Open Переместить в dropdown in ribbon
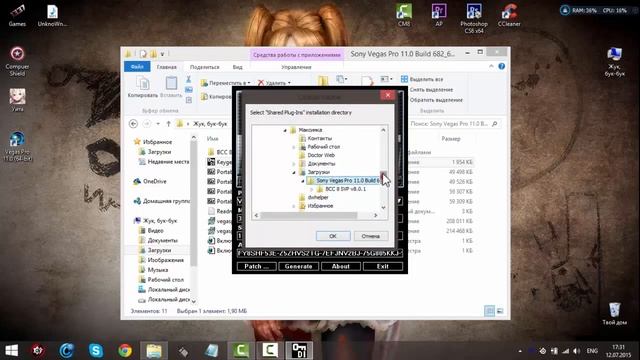 tap(225, 83)
